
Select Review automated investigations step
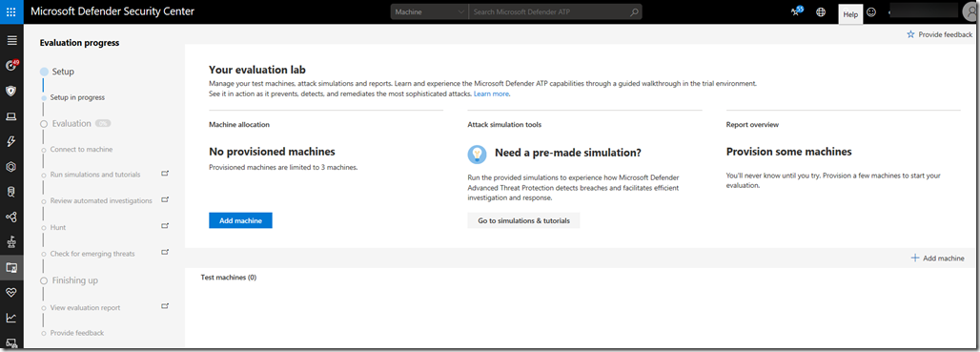point(96,200)
